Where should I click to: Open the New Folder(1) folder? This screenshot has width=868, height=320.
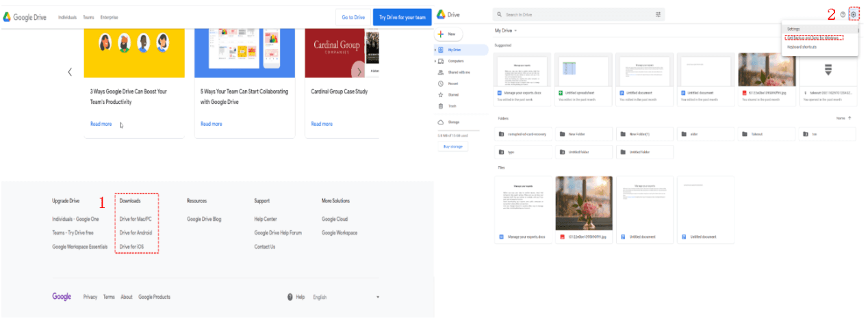tap(644, 134)
